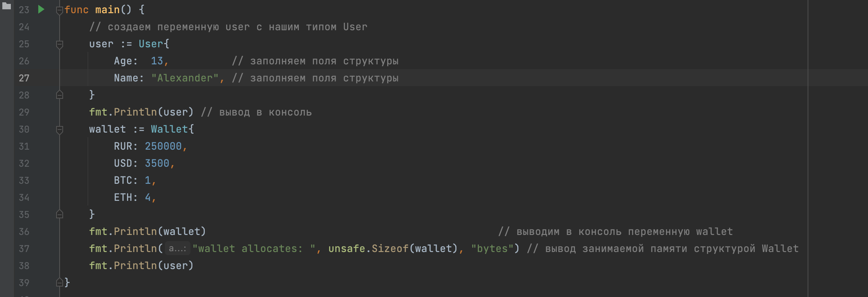
Task: Click fold end marker on line 39
Action: [x=60, y=283]
